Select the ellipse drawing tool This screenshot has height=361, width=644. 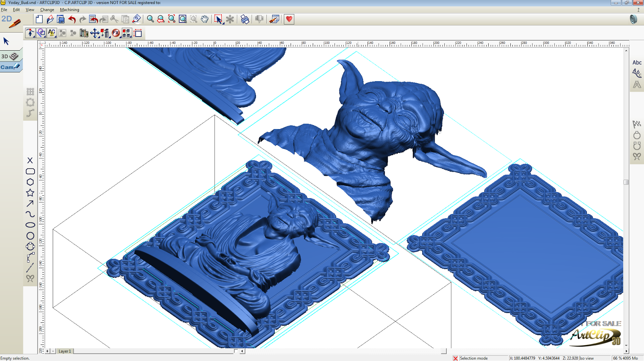[x=30, y=225]
